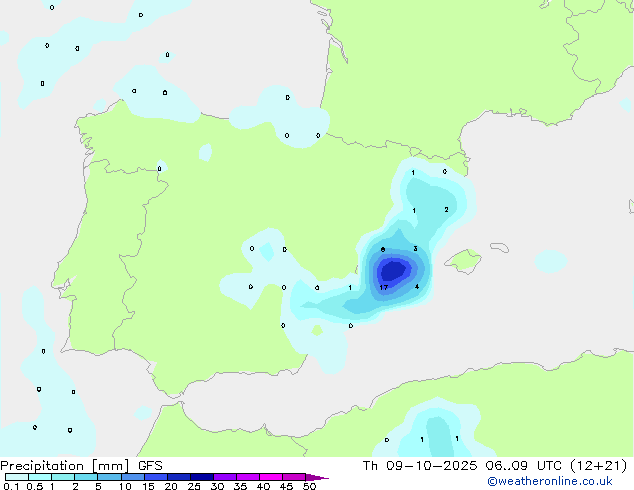Click the '06..09 UTC' time text

pyautogui.click(x=524, y=466)
